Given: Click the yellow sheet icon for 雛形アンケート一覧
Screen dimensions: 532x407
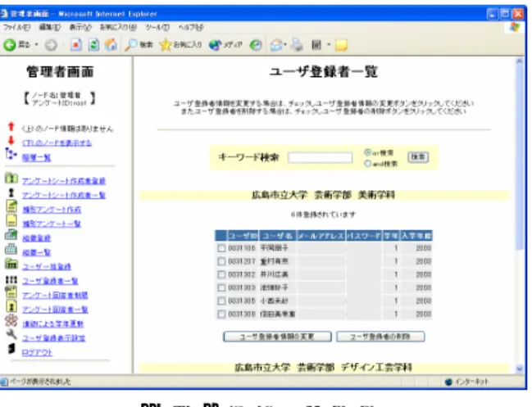Looking at the screenshot, I should click(11, 220).
